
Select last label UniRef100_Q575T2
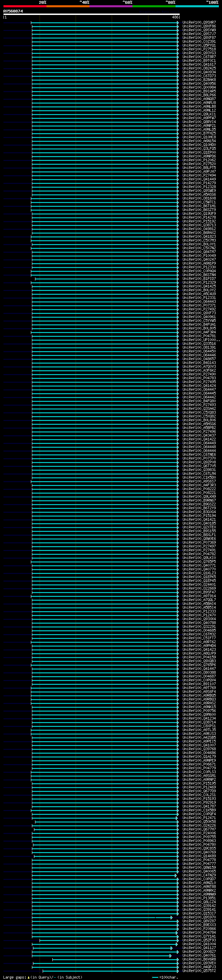click(x=199, y=971)
